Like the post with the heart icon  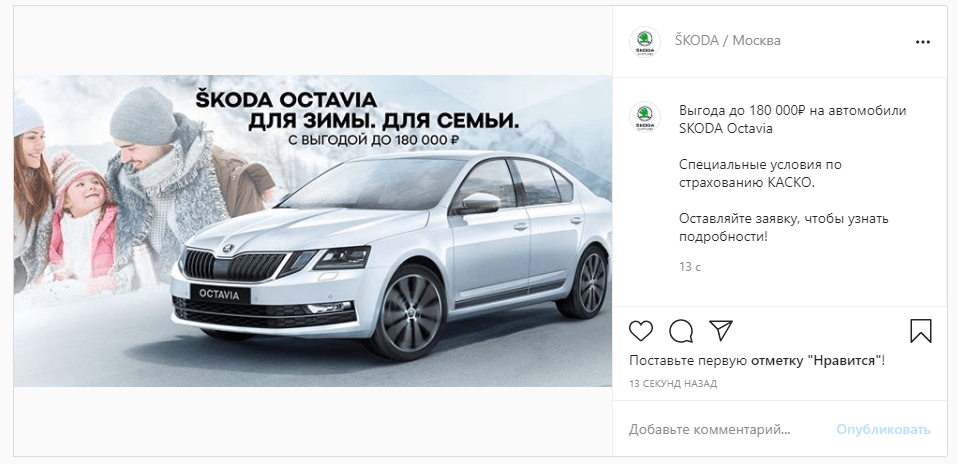pyautogui.click(x=641, y=331)
